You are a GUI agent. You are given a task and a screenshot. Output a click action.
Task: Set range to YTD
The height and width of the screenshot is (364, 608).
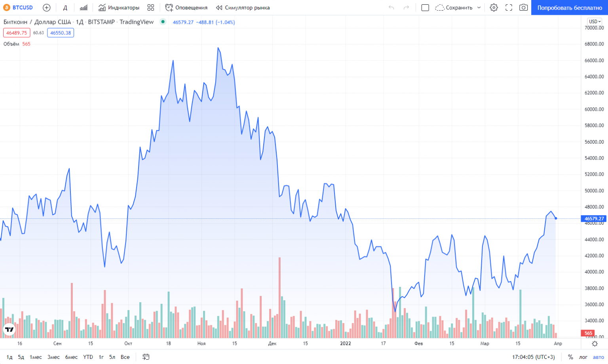88,357
